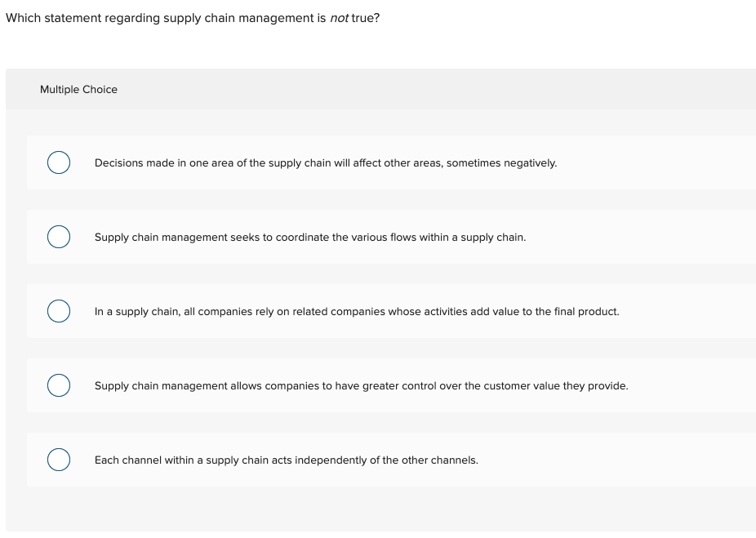Viewport: 756px width, 538px height.
Task: Click the answer mentioning customer value provided
Action: coord(362,385)
